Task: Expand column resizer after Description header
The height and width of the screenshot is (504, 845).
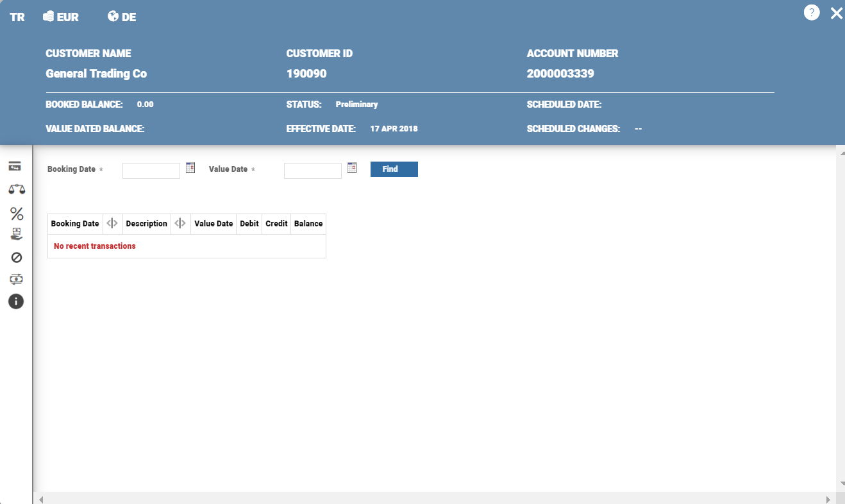Action: tap(180, 224)
